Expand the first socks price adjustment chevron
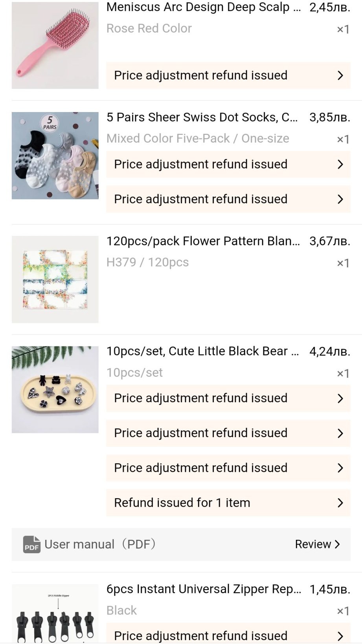Screen dimensions: 362x644 [x=340, y=164]
